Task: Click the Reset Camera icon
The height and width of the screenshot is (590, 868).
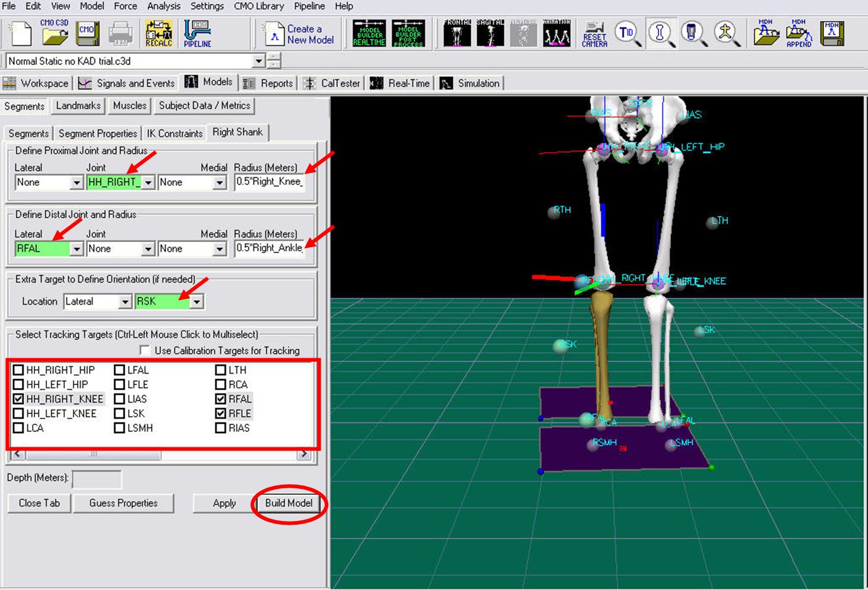Action: 594,34
